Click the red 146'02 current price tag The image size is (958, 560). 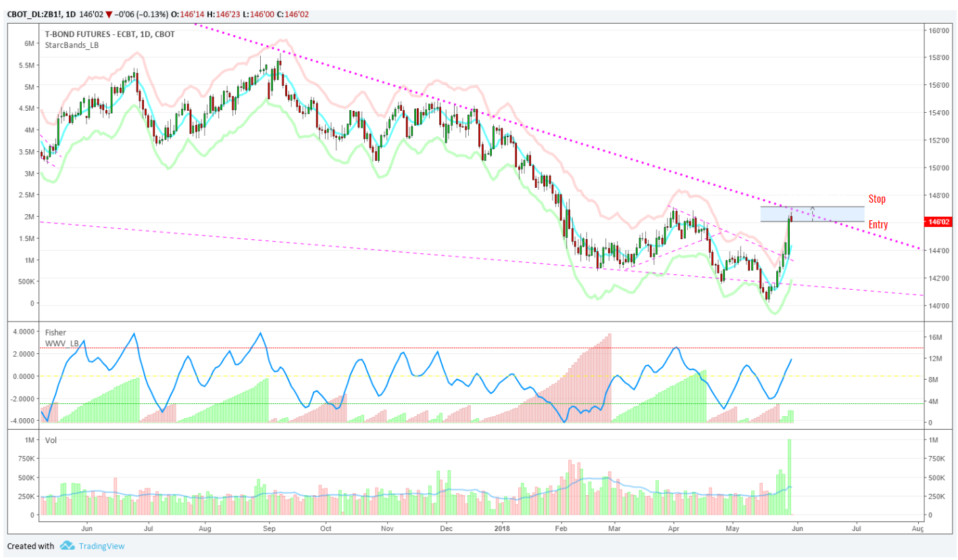click(940, 222)
